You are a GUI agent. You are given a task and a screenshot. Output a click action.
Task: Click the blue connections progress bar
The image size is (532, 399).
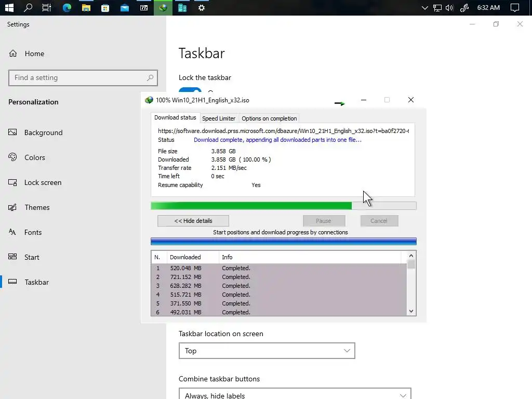pyautogui.click(x=284, y=241)
